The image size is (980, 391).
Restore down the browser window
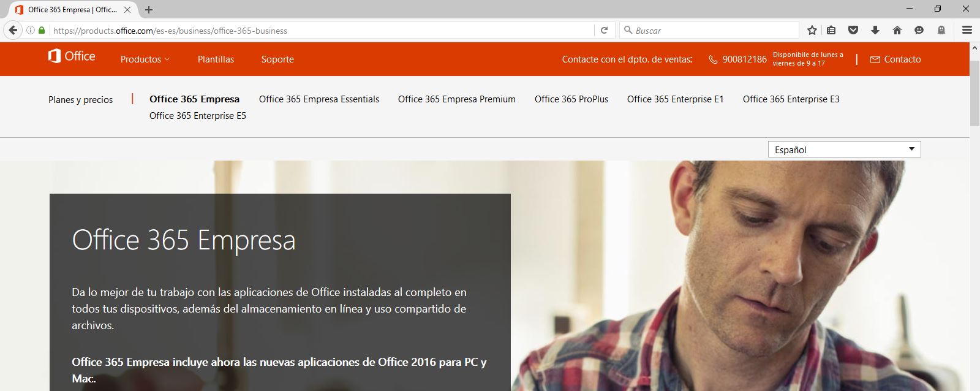(938, 9)
